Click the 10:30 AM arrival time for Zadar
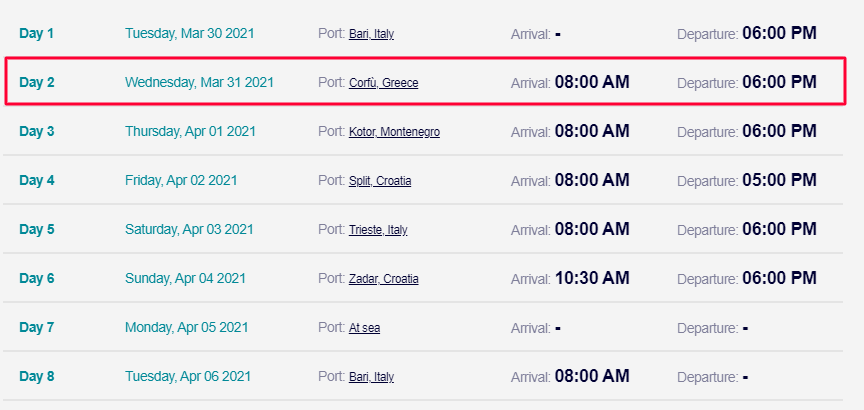 (x=592, y=278)
